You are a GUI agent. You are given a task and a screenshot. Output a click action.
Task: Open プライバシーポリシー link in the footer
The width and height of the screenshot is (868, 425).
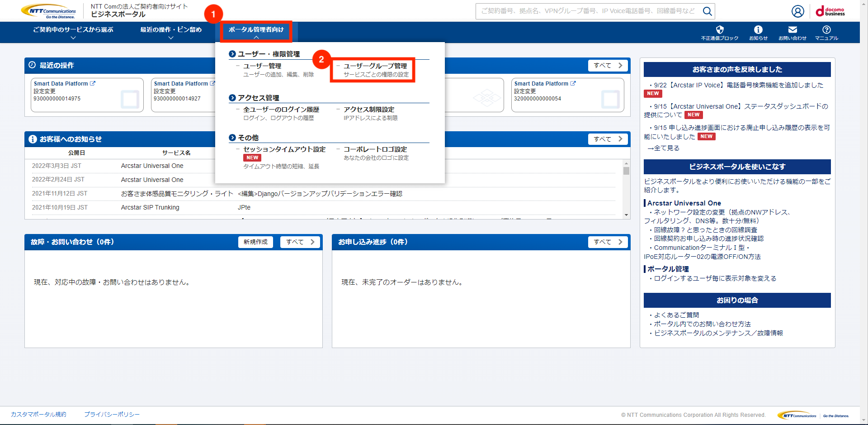click(111, 414)
